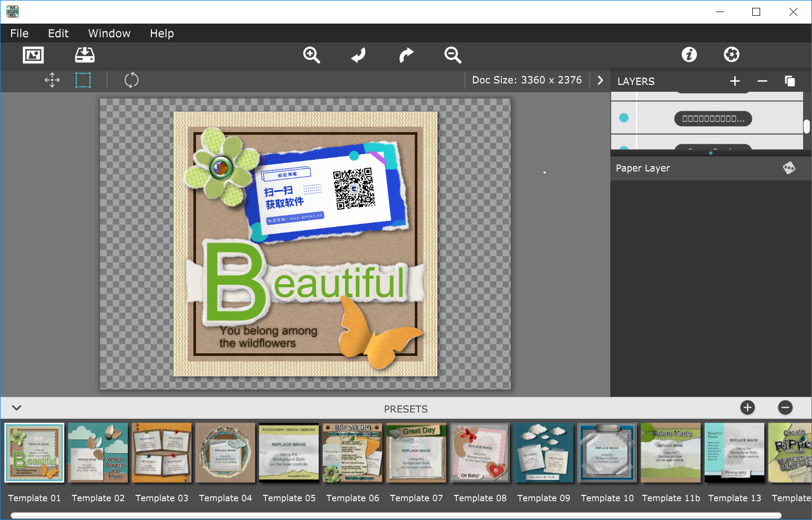Zoom in with magnifier plus icon
Image resolution: width=812 pixels, height=520 pixels.
(312, 55)
